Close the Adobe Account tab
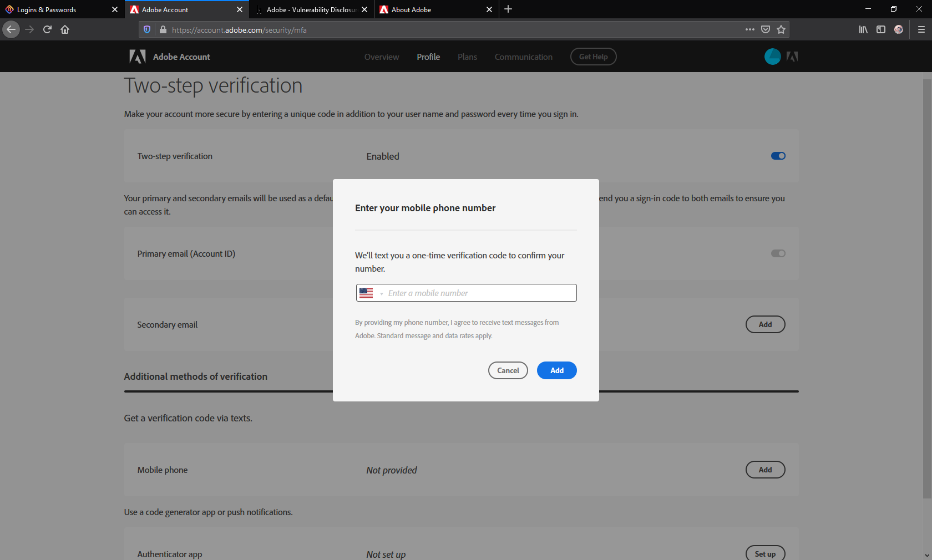Screen dimensions: 932x560 click(x=240, y=9)
